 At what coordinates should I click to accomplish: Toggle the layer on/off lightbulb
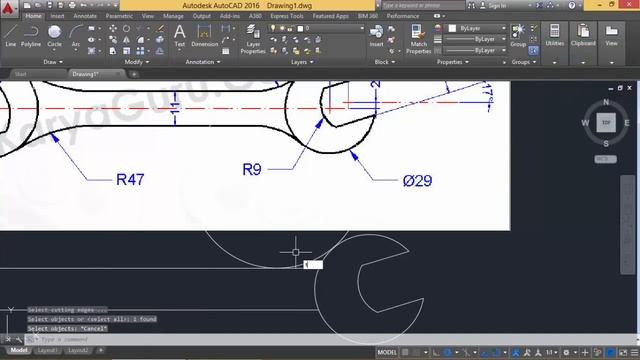[273, 28]
